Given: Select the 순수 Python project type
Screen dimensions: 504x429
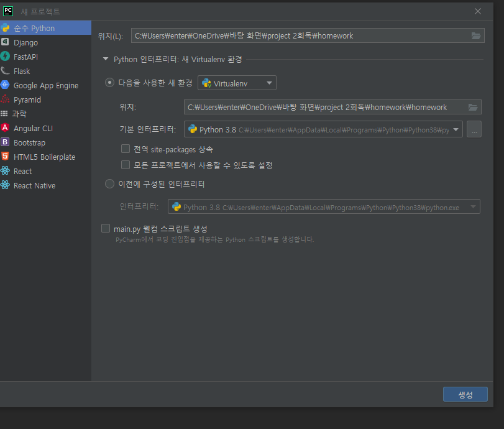Looking at the screenshot, I should tap(45, 28).
